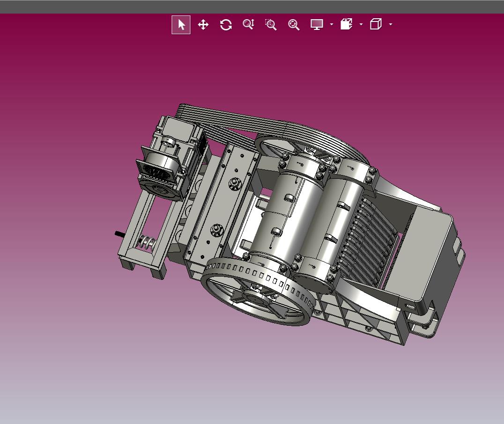Expand the section view dropdown arrow

[361, 24]
